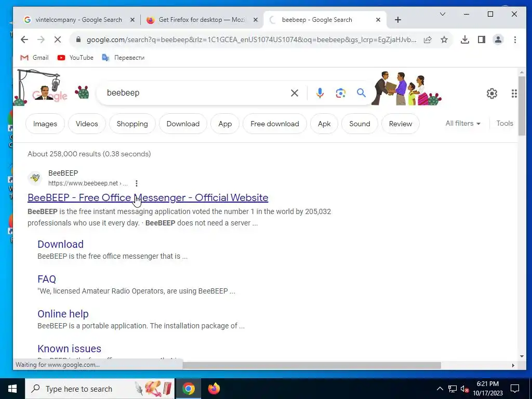Open the Chrome profile avatar

[x=498, y=39]
